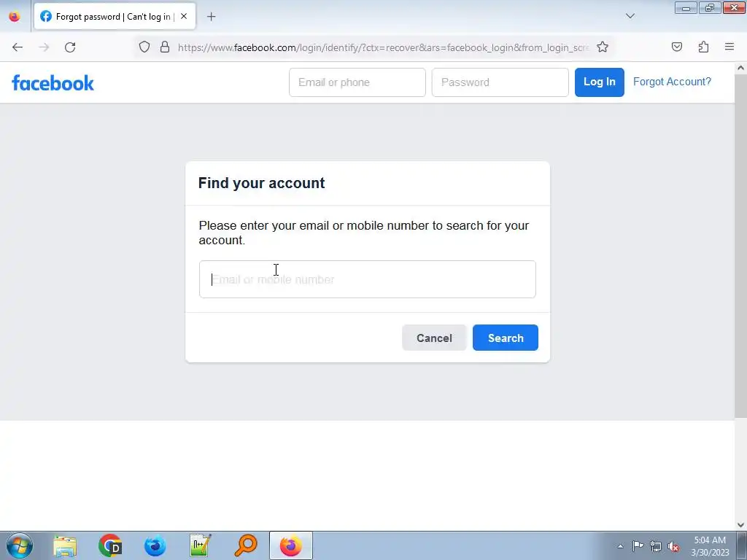Click the blue Search button
This screenshot has height=560, width=747.
(x=505, y=338)
